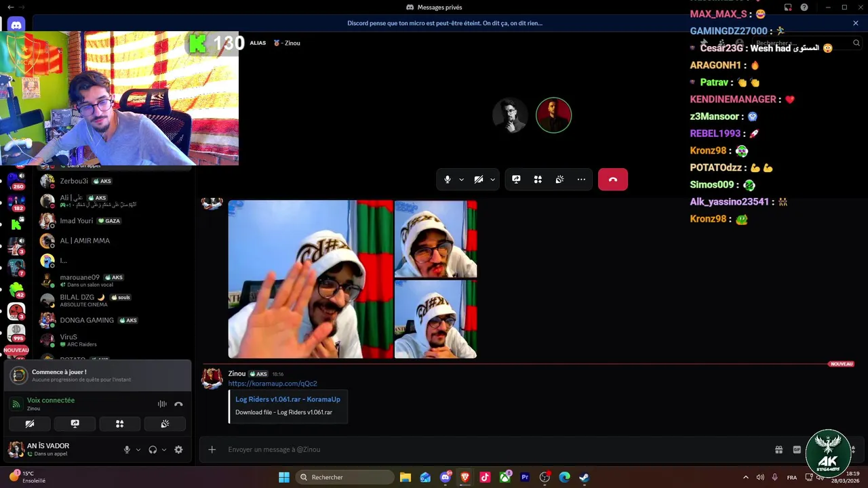The image size is (868, 488).
Task: Open Voix connectée connection details
Action: [51, 401]
